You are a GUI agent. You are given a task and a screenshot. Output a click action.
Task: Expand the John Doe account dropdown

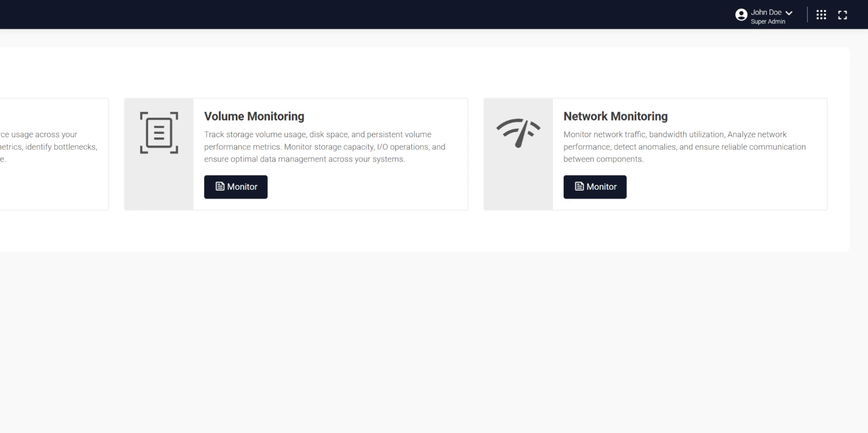pos(766,12)
